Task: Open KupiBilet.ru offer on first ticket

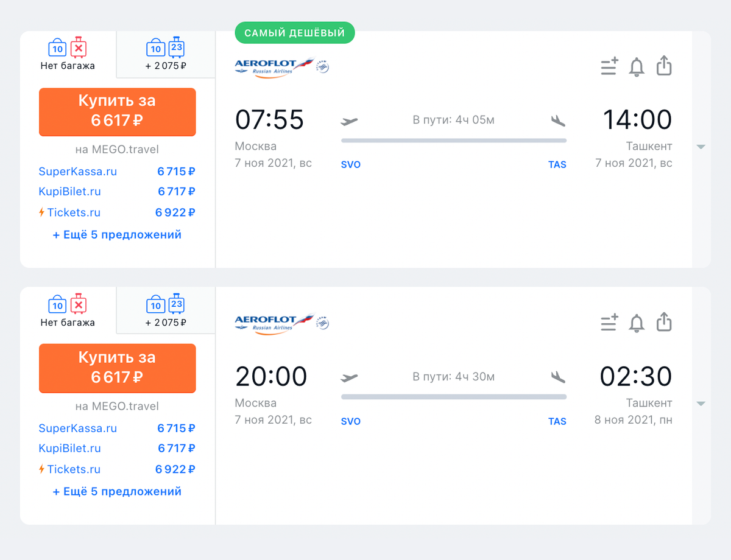Action: (x=117, y=192)
